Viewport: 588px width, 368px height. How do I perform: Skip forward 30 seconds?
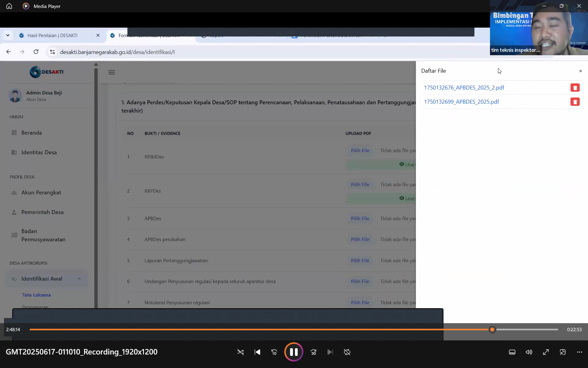tap(313, 352)
